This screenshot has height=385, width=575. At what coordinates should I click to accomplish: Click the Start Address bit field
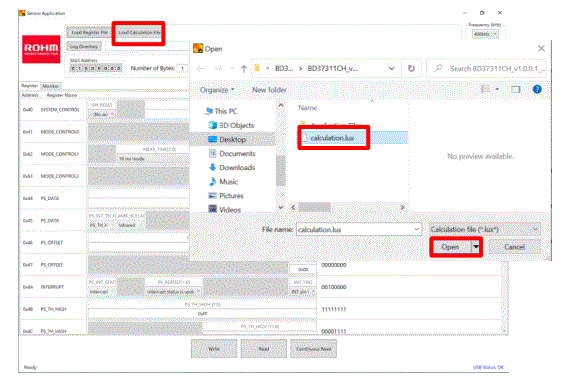tap(96, 68)
